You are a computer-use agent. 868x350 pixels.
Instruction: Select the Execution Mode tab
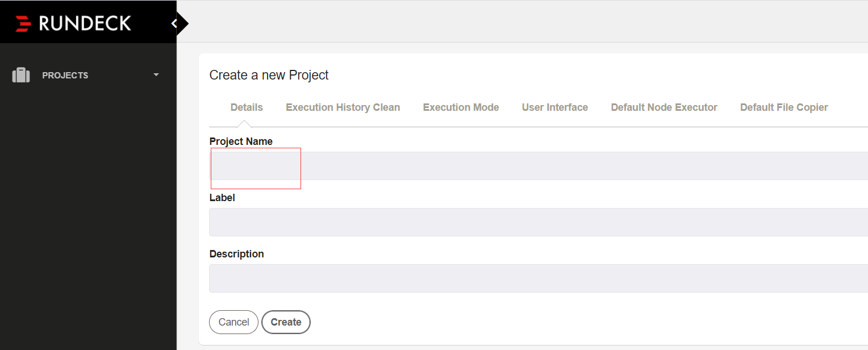461,107
